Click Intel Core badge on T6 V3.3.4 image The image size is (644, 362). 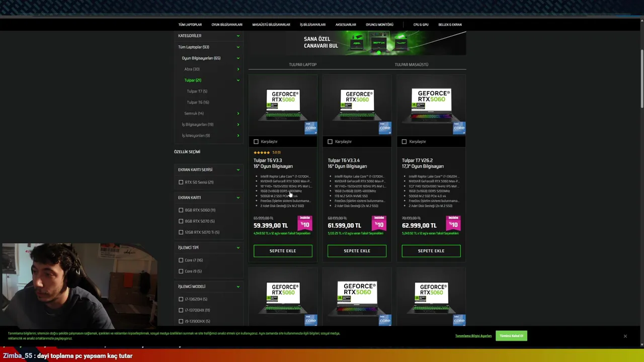[x=385, y=128]
